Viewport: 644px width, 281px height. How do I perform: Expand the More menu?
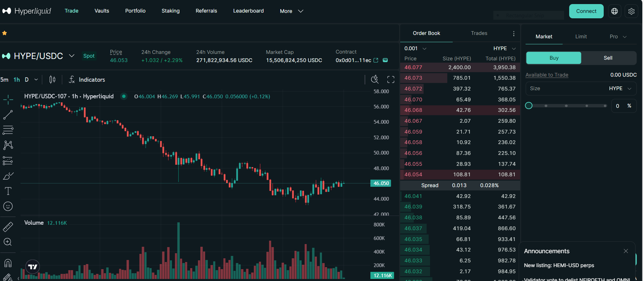click(292, 11)
